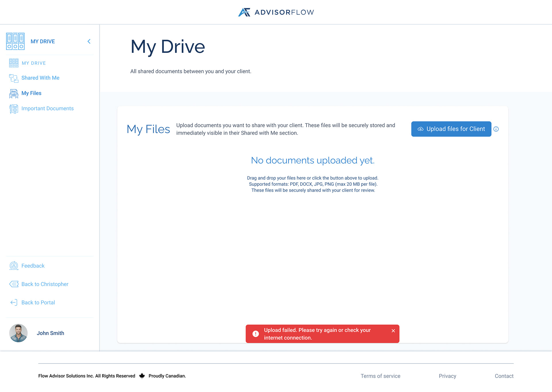552x392 pixels.
Task: Open Important Documents section
Action: (x=47, y=109)
